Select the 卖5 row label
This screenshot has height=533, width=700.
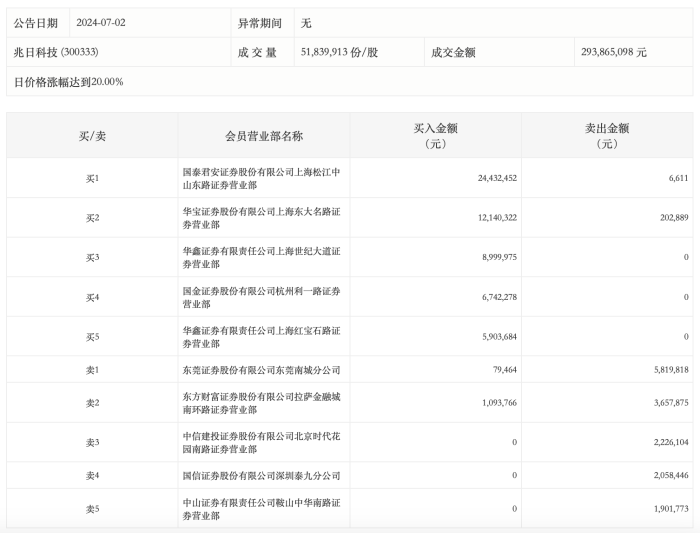[92, 509]
